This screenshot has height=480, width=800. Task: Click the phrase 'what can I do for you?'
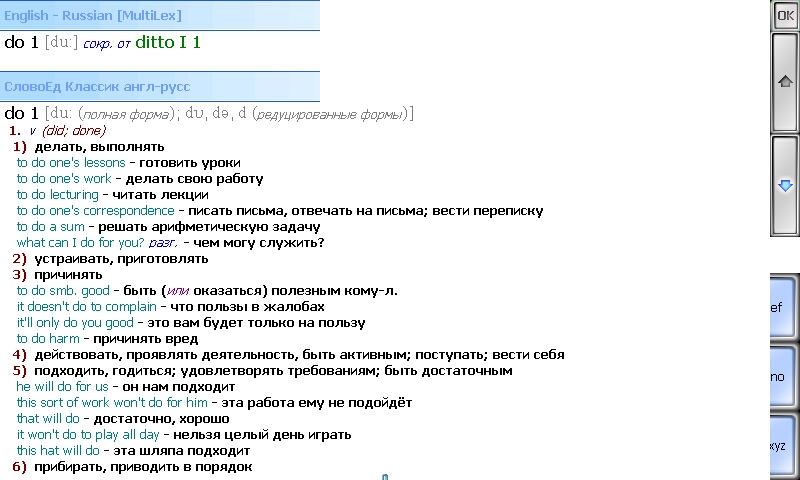81,243
